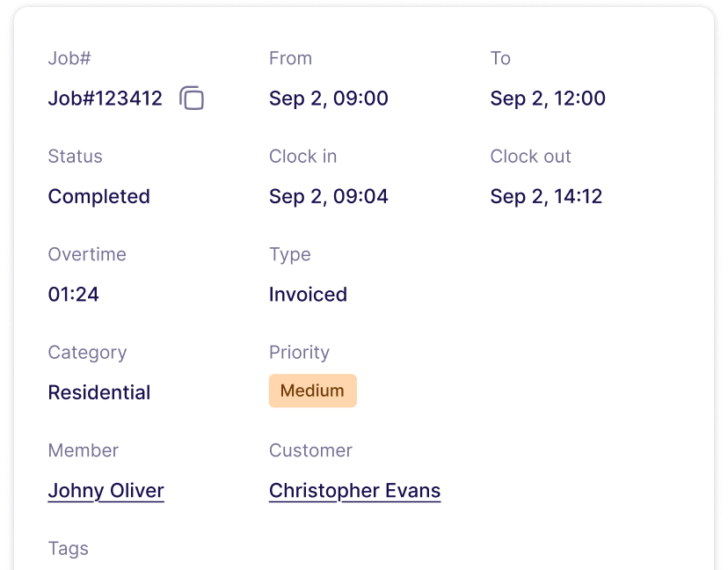Click the Clock in time Sep 2, 09:04
This screenshot has width=728, height=570.
(x=328, y=196)
